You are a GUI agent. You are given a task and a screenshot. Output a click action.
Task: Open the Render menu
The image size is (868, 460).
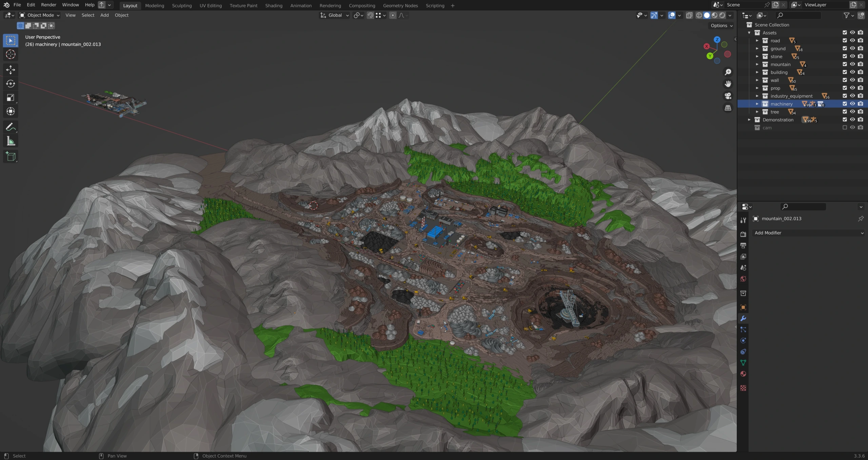pos(48,5)
